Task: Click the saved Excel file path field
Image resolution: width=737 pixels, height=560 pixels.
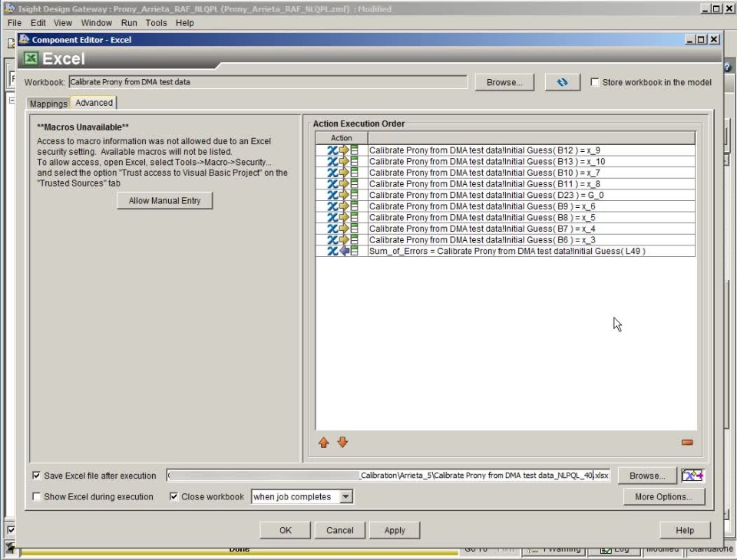Action: pos(388,476)
